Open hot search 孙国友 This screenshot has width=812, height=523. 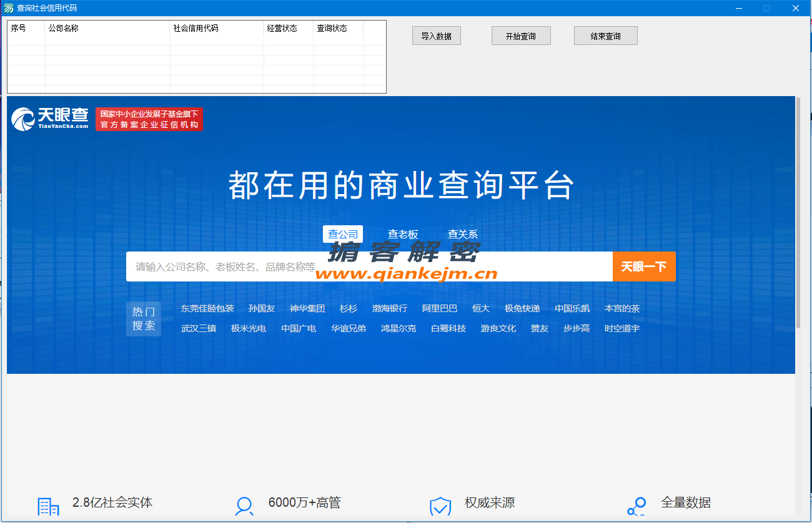click(261, 308)
